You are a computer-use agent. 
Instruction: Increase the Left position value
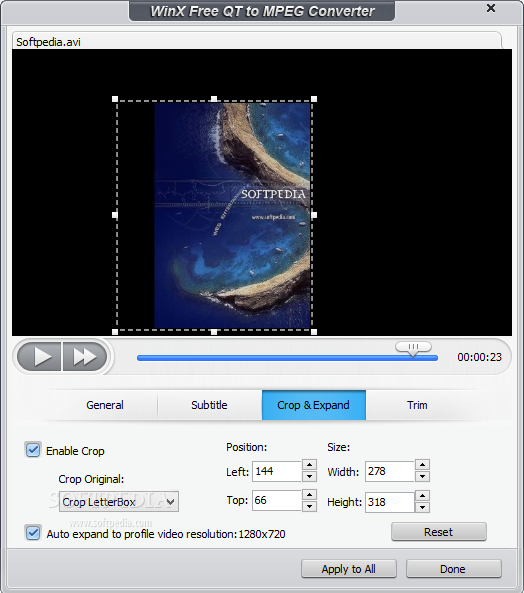tap(310, 465)
